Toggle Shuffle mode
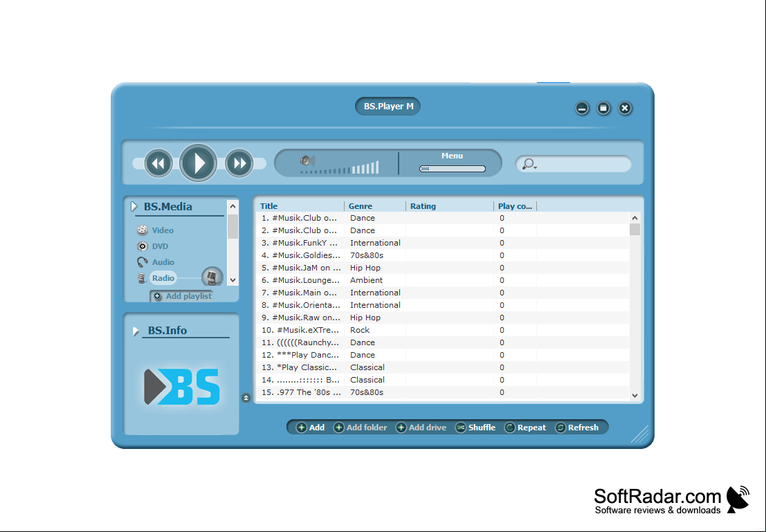Screen dimensions: 766x532 (x=476, y=428)
